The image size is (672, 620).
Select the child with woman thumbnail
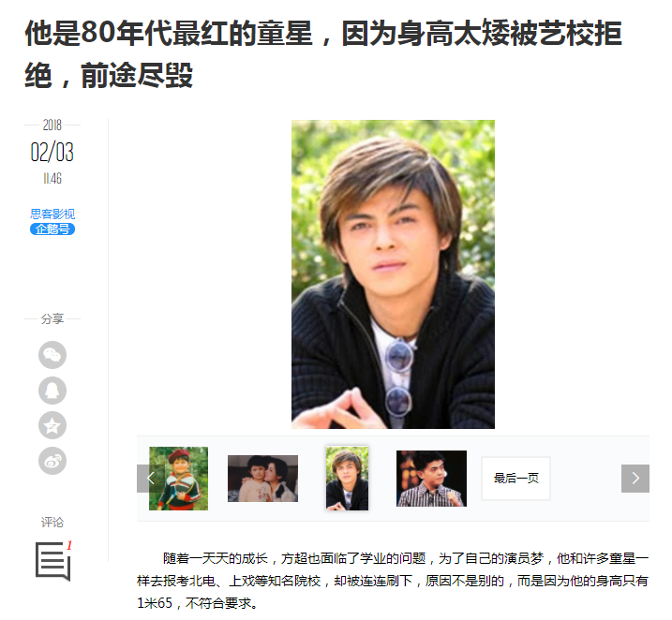tap(262, 479)
